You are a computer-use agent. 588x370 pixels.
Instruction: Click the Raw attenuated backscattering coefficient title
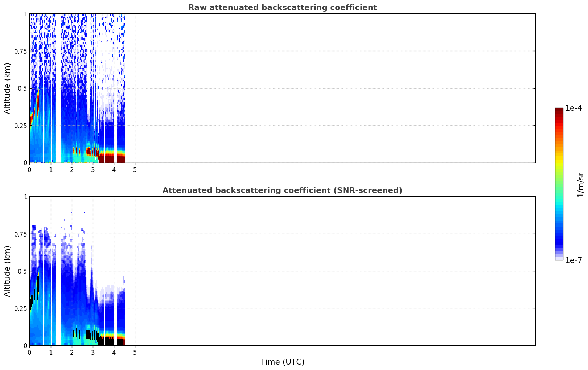click(x=282, y=8)
